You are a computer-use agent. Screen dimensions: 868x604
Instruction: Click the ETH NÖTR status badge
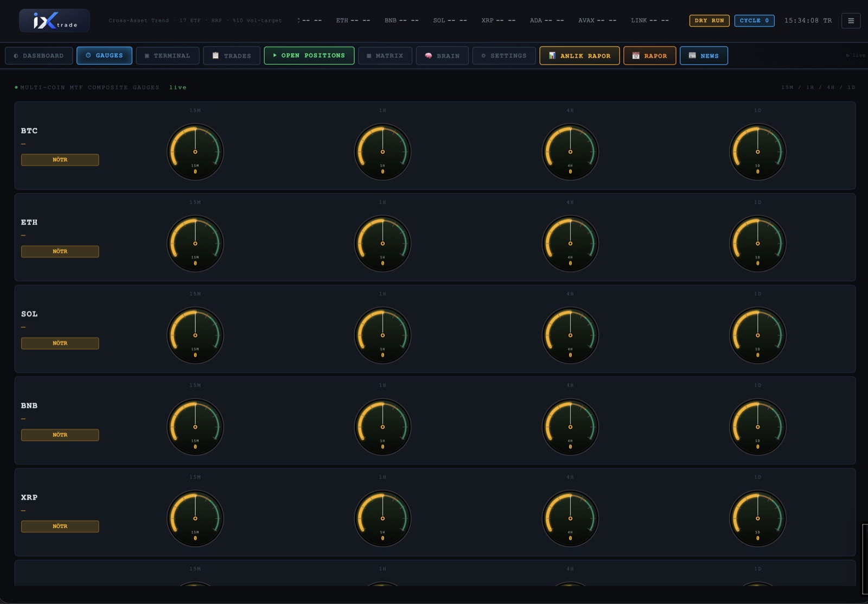click(x=60, y=251)
